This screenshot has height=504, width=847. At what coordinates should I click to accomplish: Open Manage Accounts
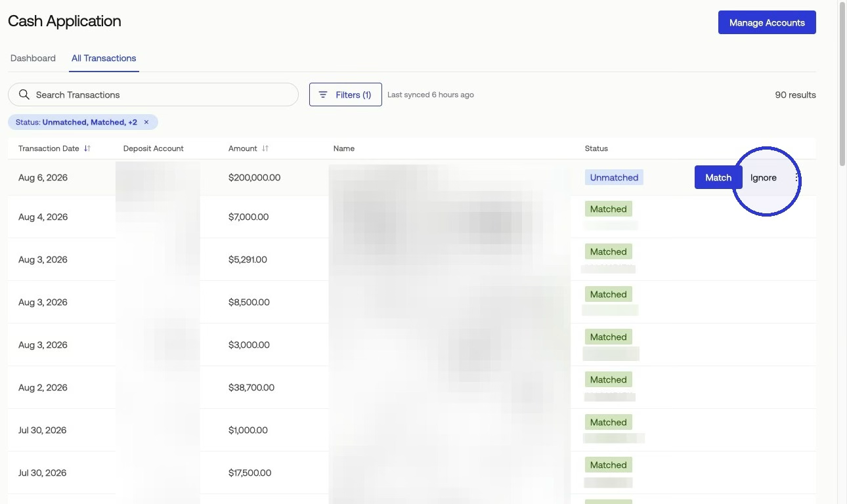pos(767,22)
